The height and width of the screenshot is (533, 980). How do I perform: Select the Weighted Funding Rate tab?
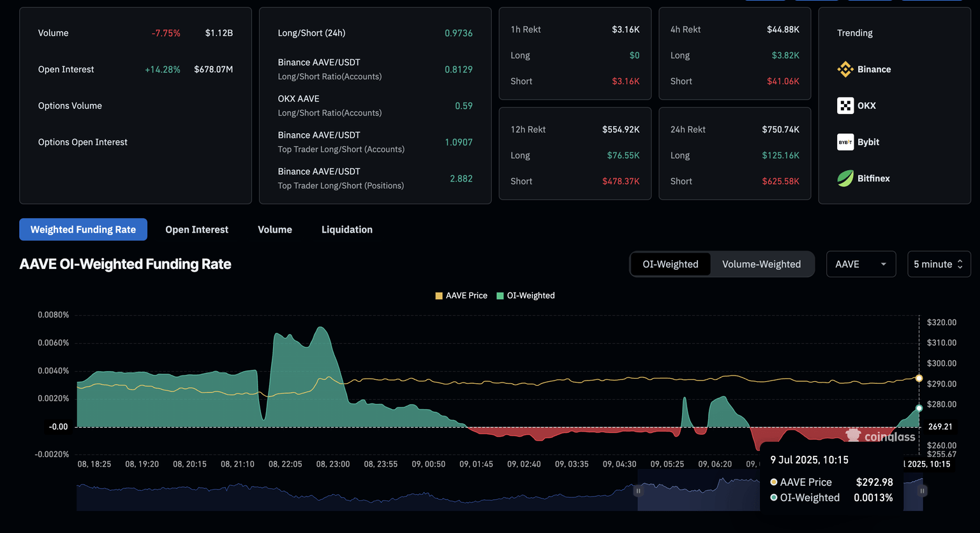83,230
